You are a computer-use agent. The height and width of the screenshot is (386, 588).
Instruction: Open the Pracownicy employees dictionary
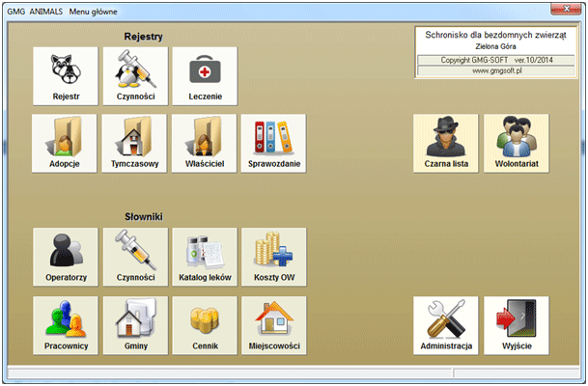click(66, 325)
